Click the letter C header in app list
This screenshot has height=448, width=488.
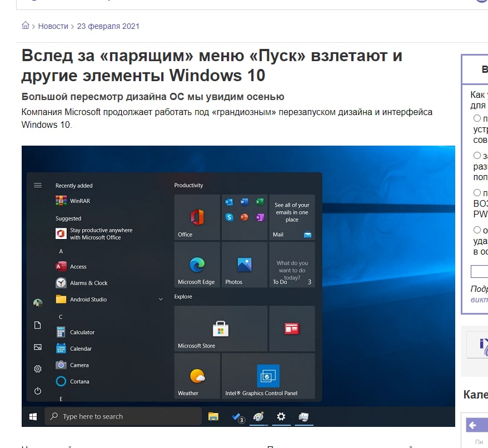point(61,317)
